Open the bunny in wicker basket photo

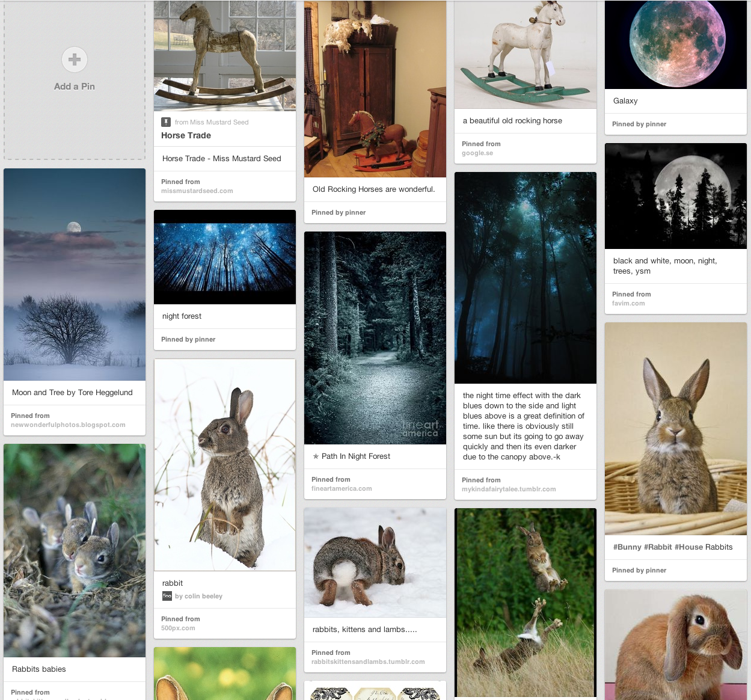coord(675,428)
